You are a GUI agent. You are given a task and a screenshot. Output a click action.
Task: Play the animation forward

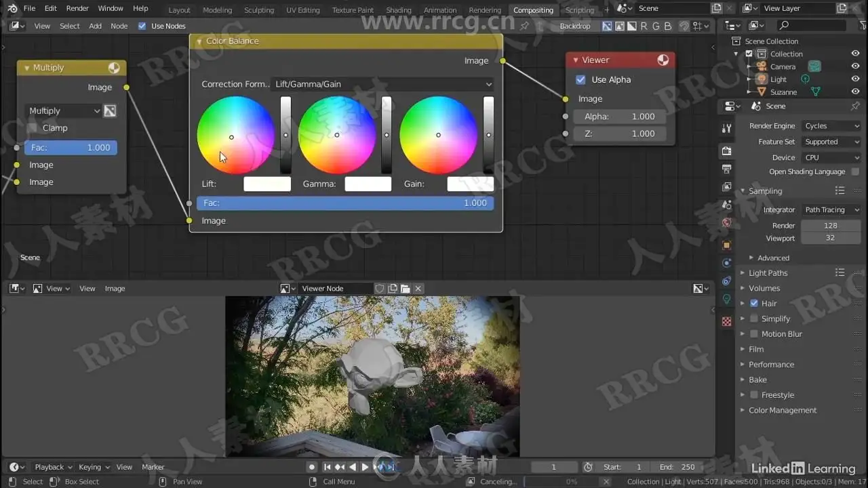coord(365,467)
